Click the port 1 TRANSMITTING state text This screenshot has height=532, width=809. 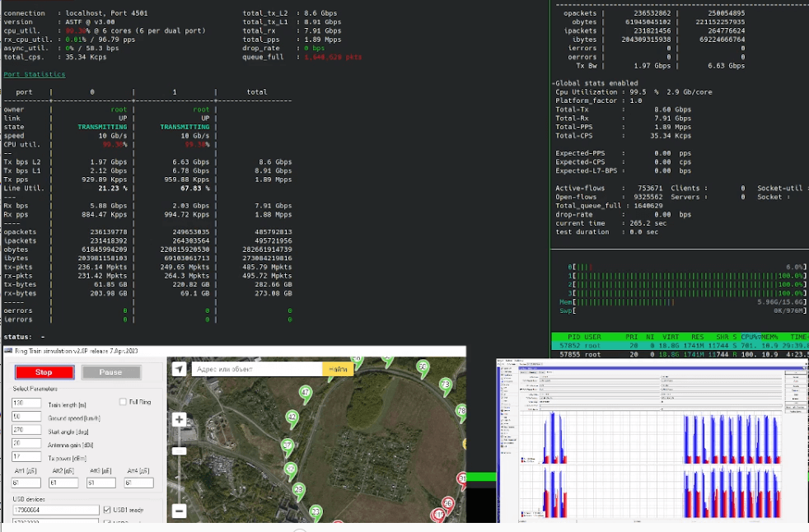[185, 127]
